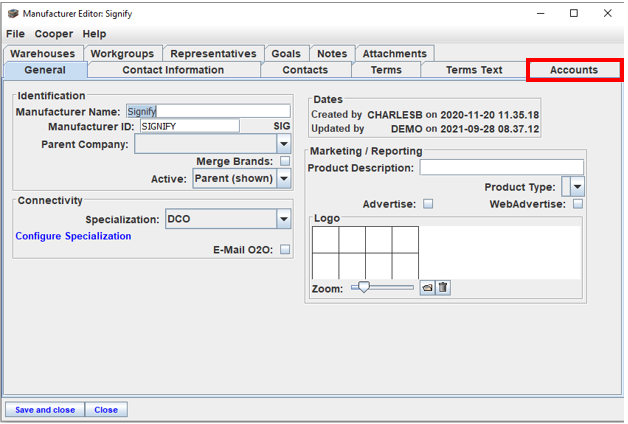The width and height of the screenshot is (628, 424).
Task: Go to the Goals tab
Action: 286,54
